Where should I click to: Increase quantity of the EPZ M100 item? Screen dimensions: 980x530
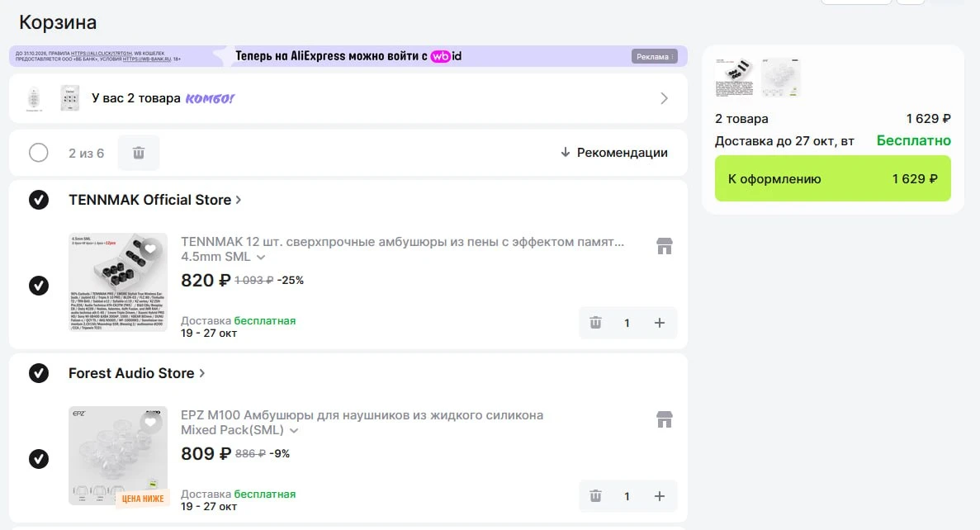(660, 495)
